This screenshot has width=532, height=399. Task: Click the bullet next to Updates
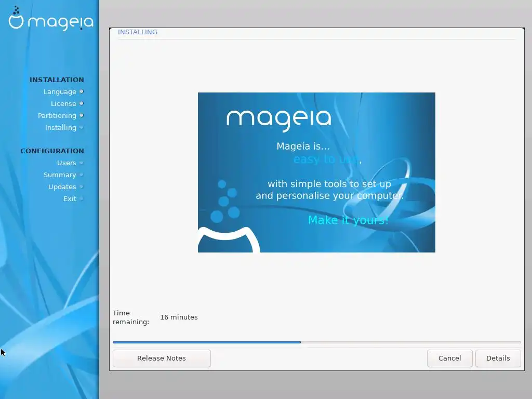(x=82, y=187)
